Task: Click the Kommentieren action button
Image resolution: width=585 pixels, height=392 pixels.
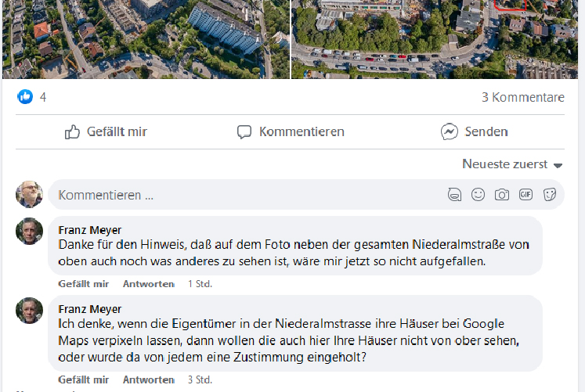Action: 291,131
